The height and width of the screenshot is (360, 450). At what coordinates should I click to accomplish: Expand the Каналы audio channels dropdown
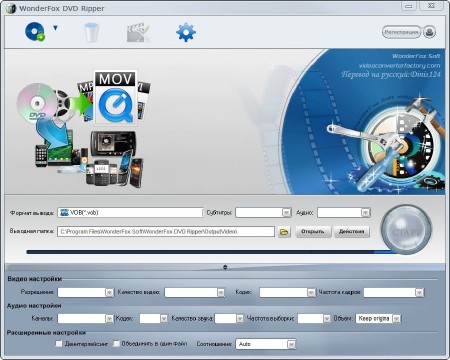click(86, 319)
